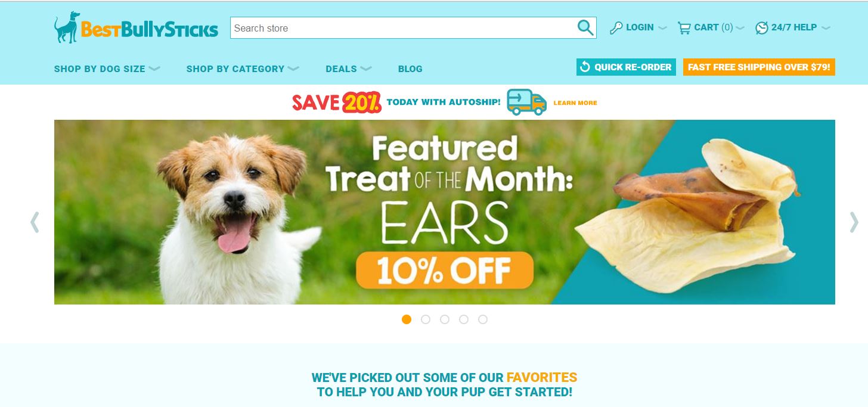
Task: Click the Learn More autoship link
Action: coord(575,102)
